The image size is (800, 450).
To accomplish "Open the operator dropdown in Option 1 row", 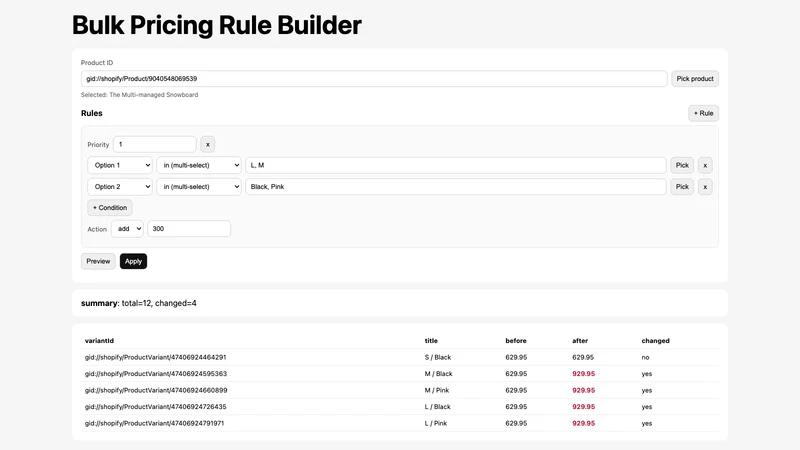I will pos(199,165).
